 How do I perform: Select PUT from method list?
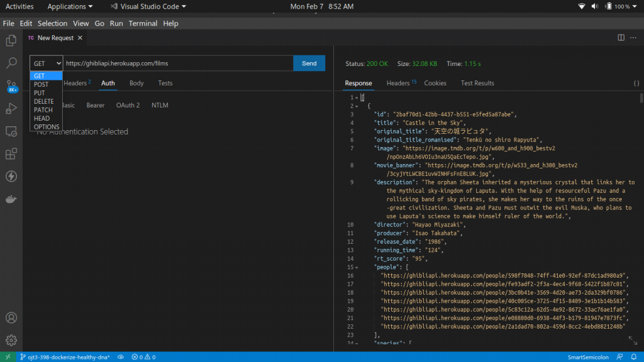tap(46, 93)
